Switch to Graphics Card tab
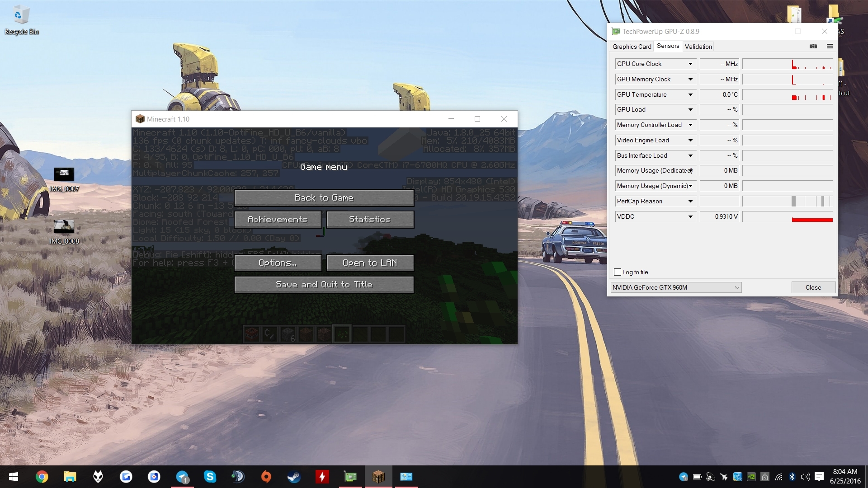 [x=632, y=47]
